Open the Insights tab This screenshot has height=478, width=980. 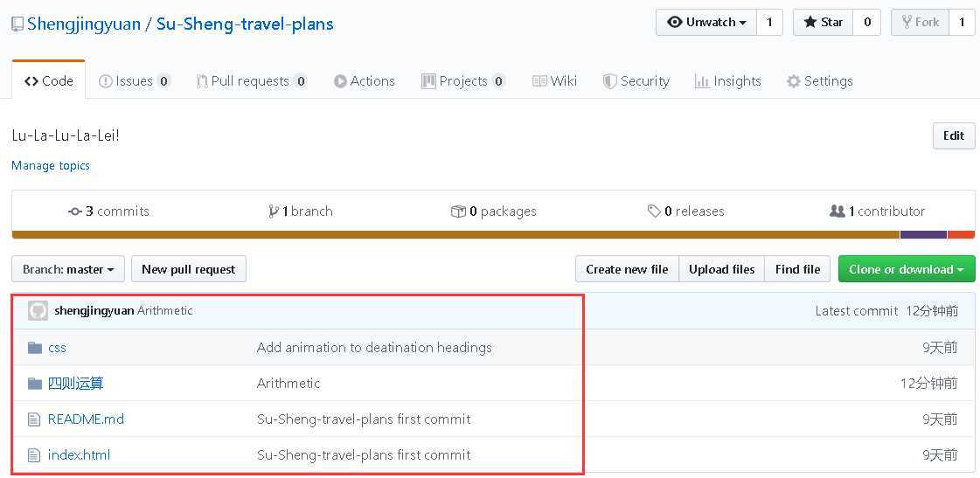[728, 81]
